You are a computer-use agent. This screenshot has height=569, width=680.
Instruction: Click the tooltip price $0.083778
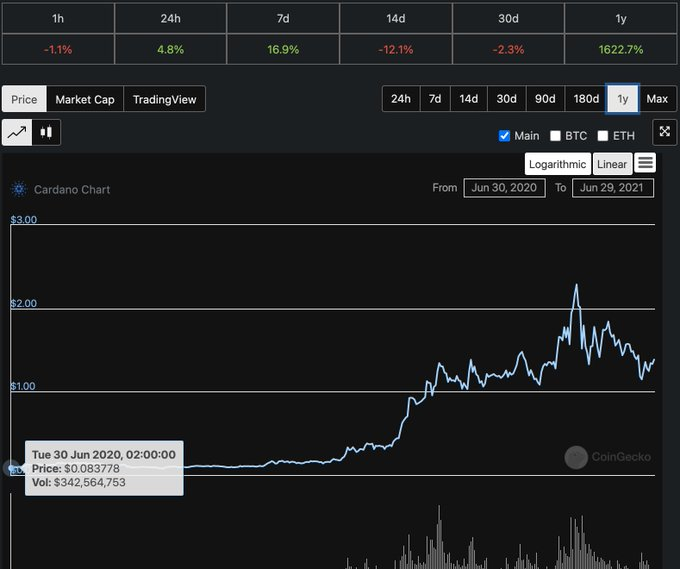[92, 468]
